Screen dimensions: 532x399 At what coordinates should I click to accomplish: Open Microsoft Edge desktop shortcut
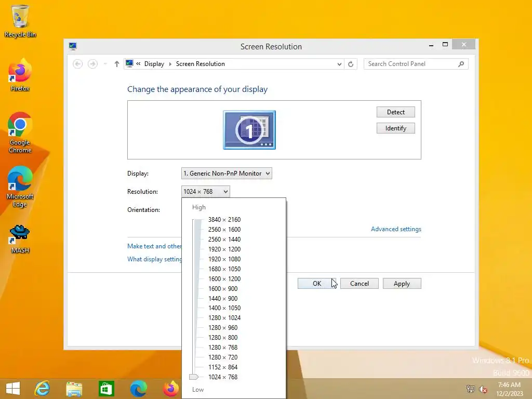pyautogui.click(x=20, y=187)
